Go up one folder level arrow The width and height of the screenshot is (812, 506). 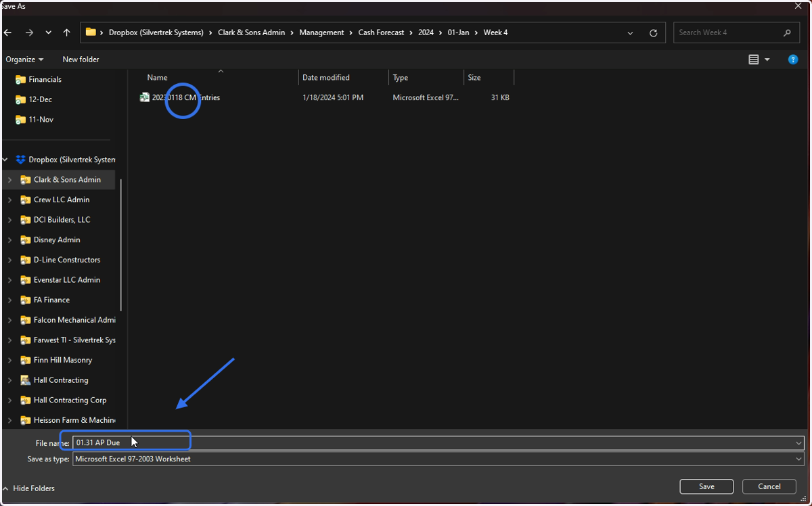tap(66, 32)
